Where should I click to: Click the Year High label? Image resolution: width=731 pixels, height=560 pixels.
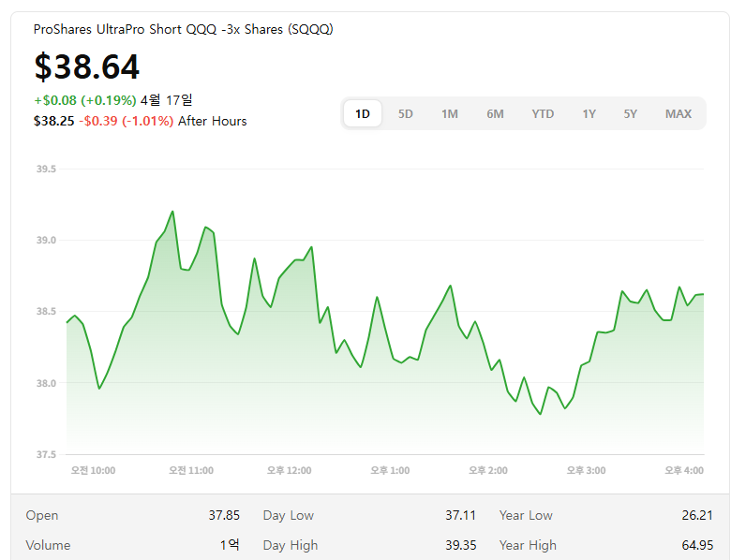[x=528, y=545]
